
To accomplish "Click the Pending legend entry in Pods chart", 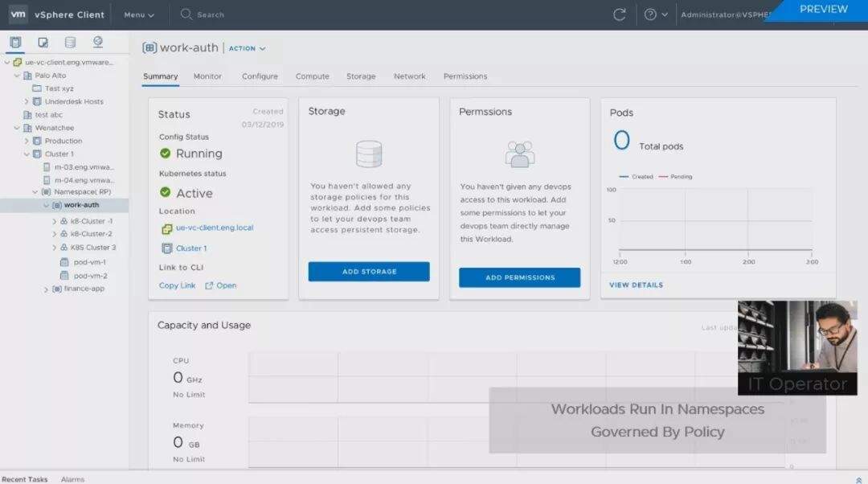I will click(675, 177).
